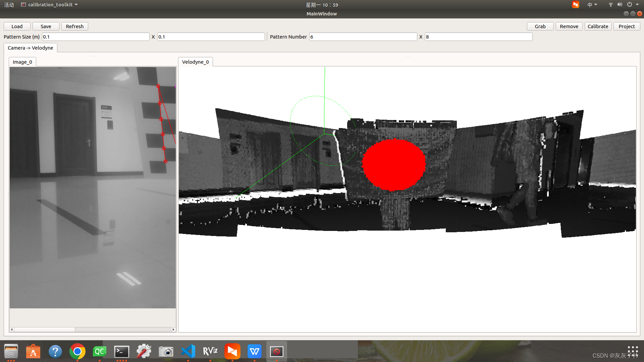This screenshot has height=362, width=644.
Task: Click the RViz icon in the taskbar
Action: tap(210, 351)
